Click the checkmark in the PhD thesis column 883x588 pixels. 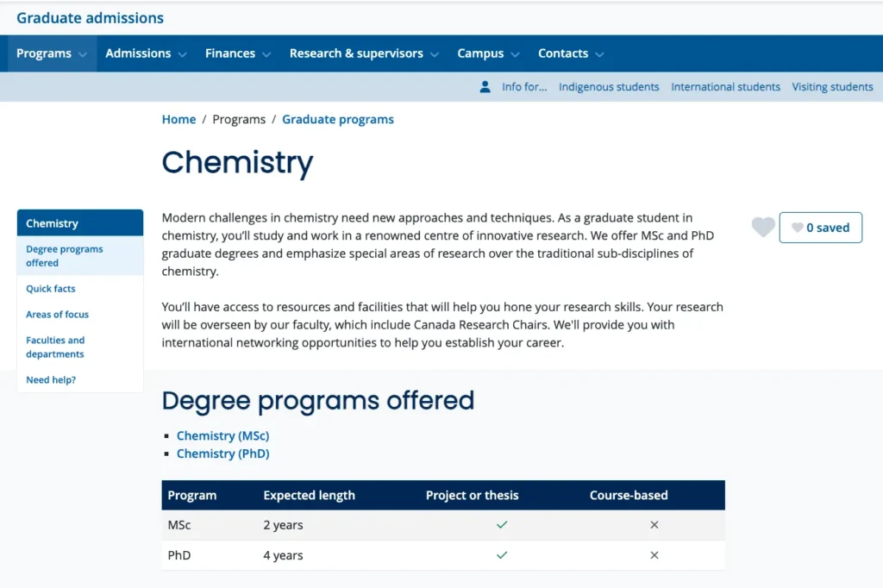tap(502, 554)
